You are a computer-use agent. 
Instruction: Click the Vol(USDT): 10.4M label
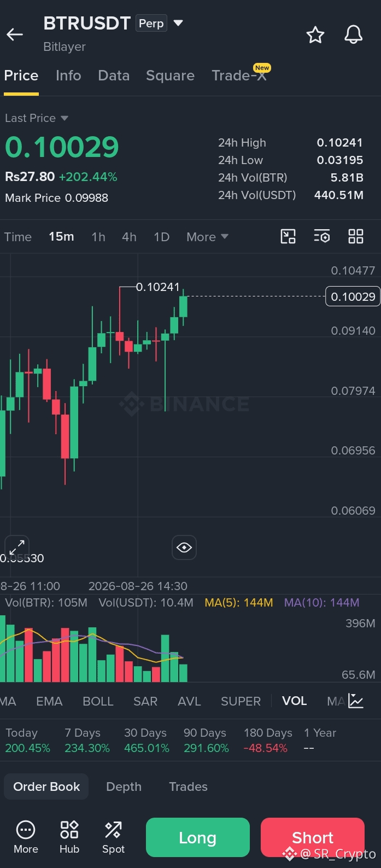click(x=146, y=603)
